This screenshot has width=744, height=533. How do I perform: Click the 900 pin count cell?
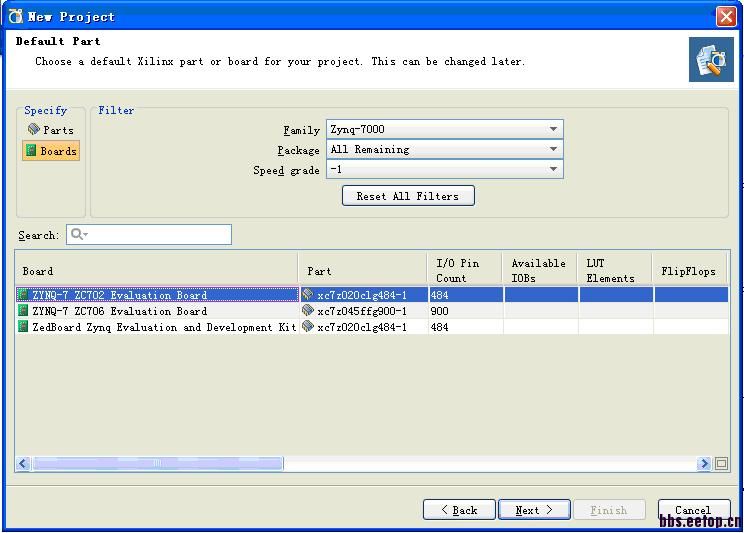pyautogui.click(x=466, y=311)
